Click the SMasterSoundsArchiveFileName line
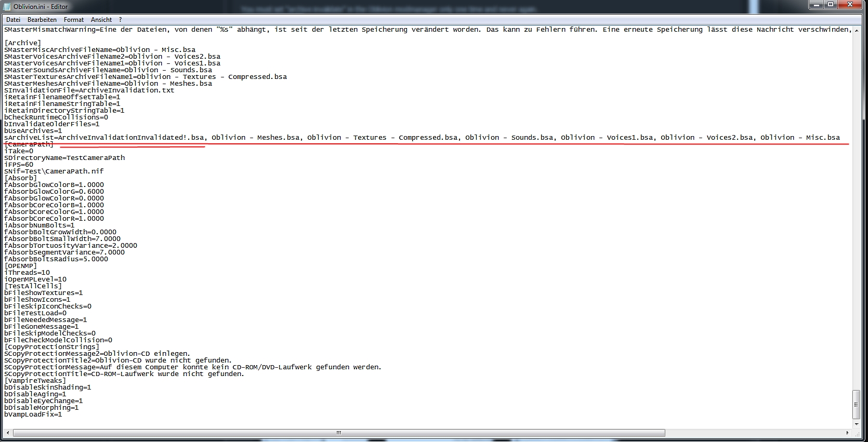 108,70
